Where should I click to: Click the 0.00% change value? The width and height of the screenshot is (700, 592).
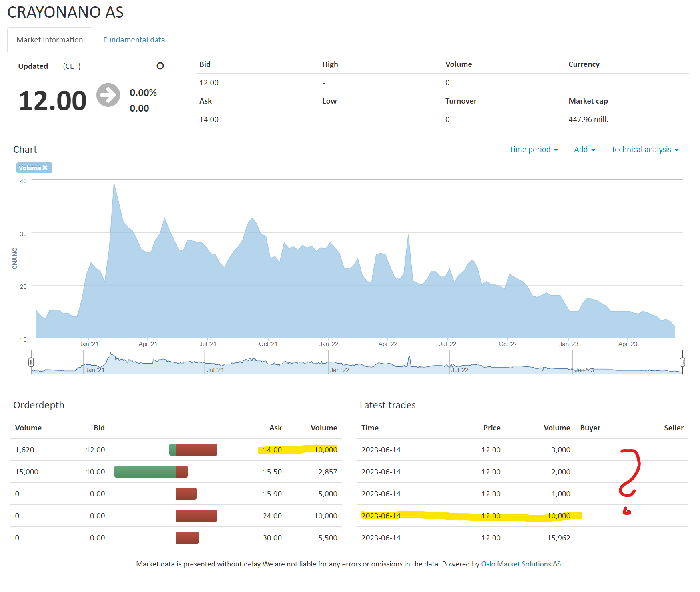pos(143,92)
